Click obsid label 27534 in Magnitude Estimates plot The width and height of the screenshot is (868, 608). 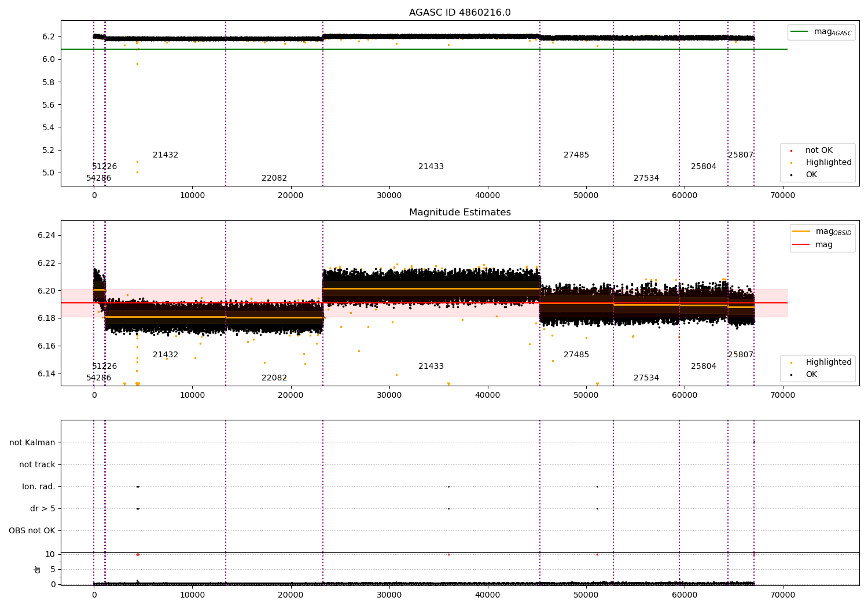[646, 378]
